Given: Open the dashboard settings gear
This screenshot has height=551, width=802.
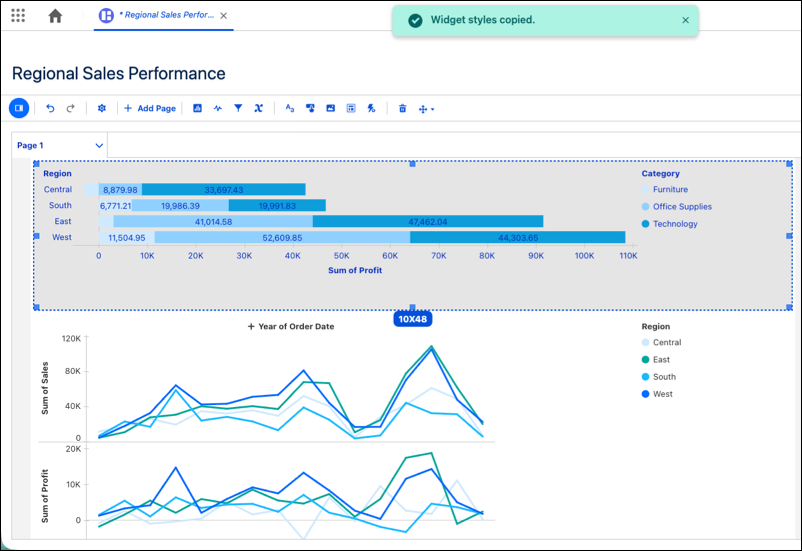Looking at the screenshot, I should pyautogui.click(x=102, y=108).
